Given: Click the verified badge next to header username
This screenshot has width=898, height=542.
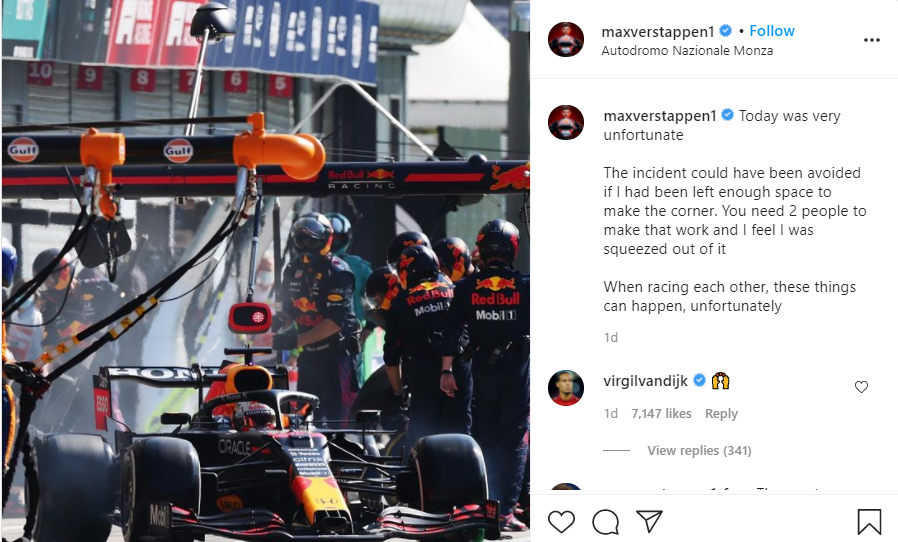Looking at the screenshot, I should click(725, 30).
